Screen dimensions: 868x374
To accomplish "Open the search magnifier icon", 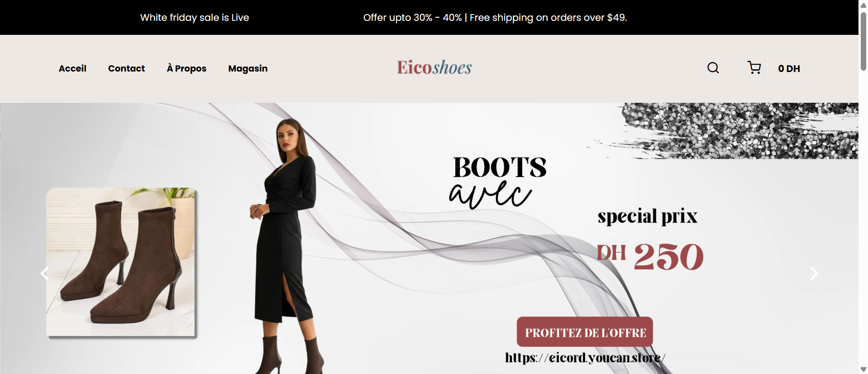I will [713, 68].
